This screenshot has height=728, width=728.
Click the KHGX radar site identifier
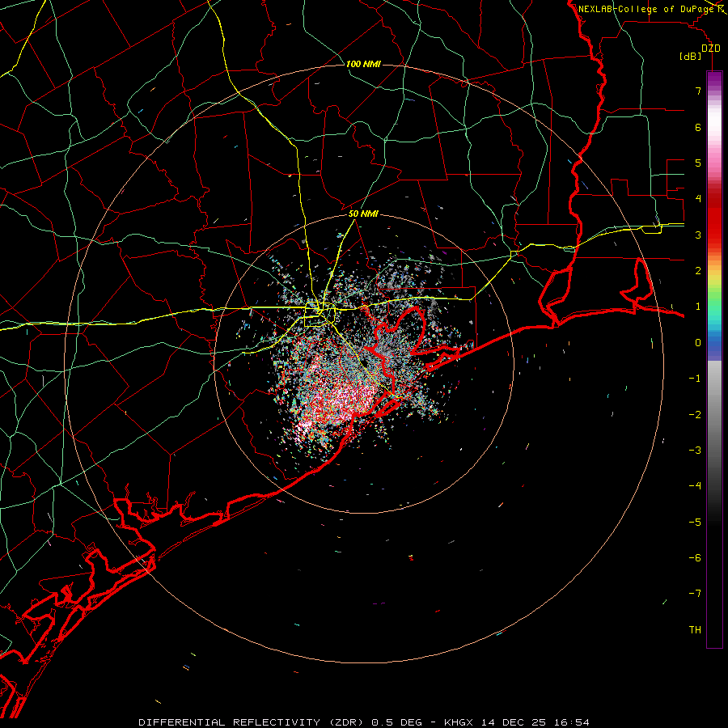[460, 722]
